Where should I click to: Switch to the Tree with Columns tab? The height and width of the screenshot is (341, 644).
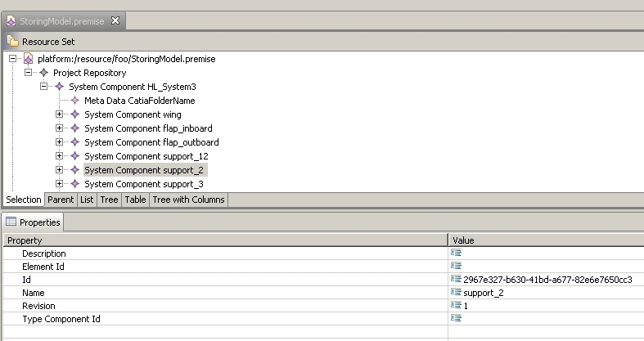[x=188, y=200]
